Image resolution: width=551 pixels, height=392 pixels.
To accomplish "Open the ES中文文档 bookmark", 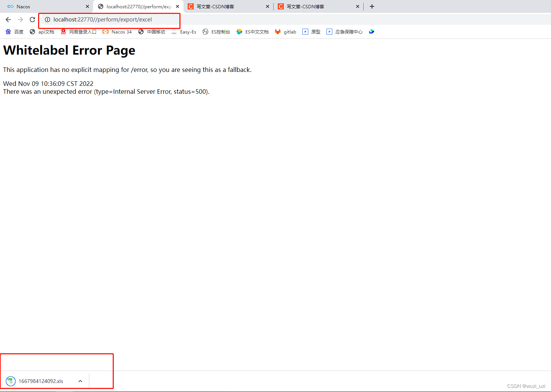I will click(x=253, y=32).
